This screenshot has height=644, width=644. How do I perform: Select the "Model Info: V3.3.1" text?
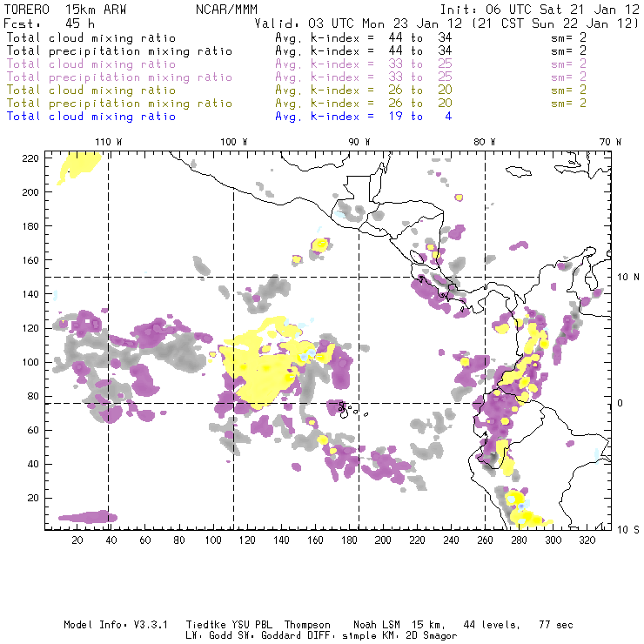[116, 625]
